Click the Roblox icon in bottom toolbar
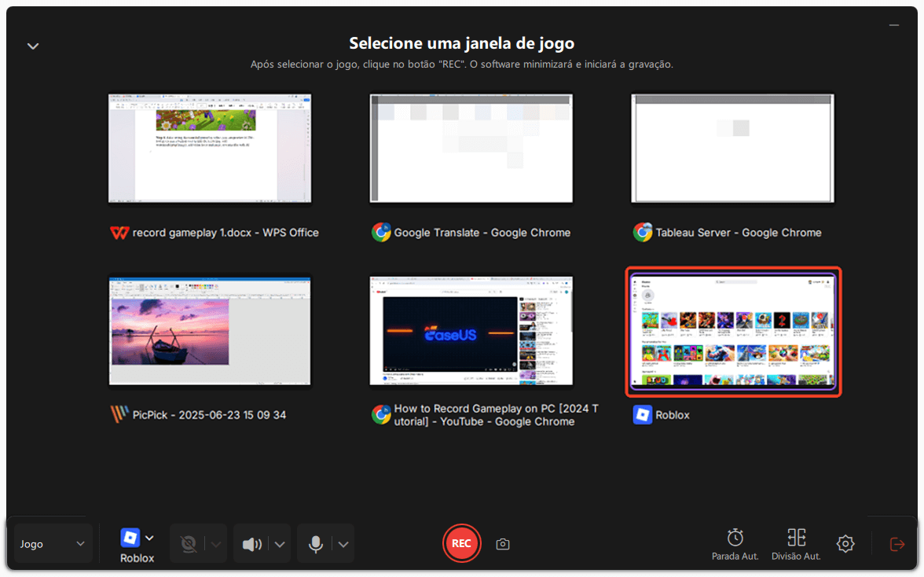This screenshot has height=577, width=924. point(130,538)
